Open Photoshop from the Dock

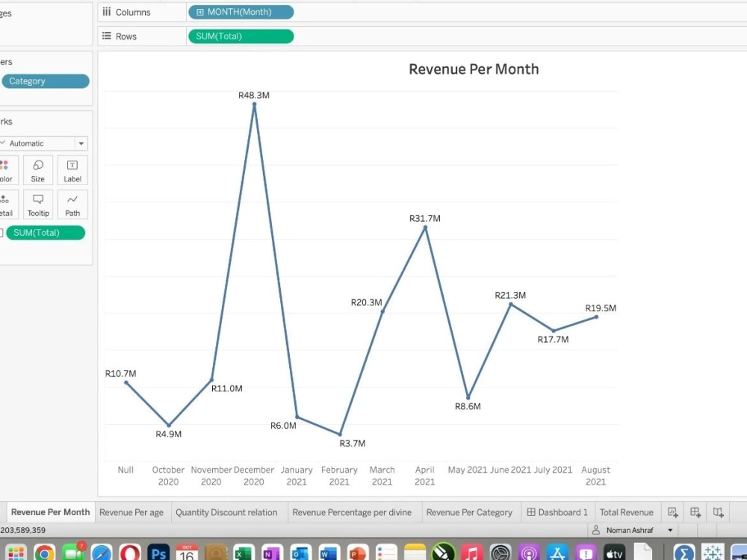tap(158, 553)
